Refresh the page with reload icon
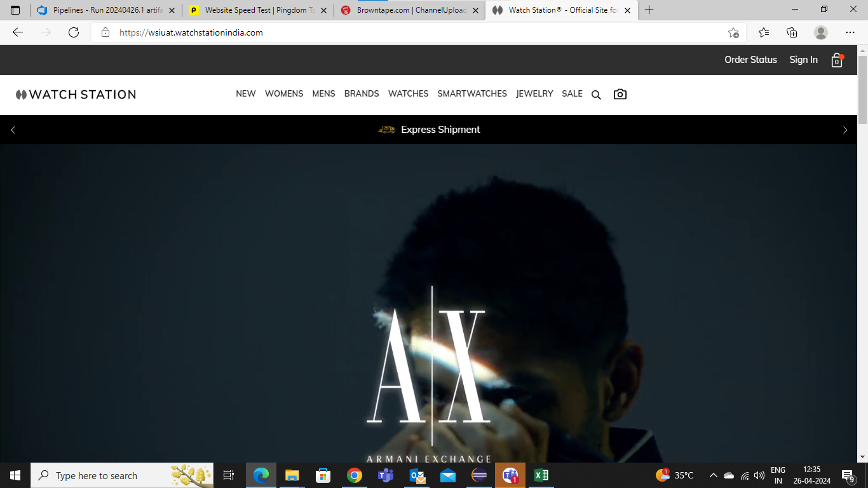 coord(74,32)
